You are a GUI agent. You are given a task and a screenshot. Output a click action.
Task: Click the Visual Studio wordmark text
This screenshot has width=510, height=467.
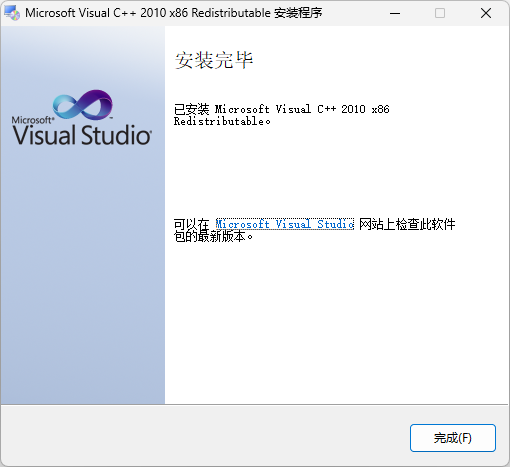82,135
